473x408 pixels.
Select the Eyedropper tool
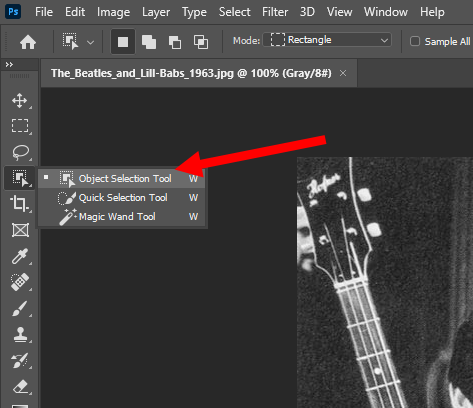(20, 256)
